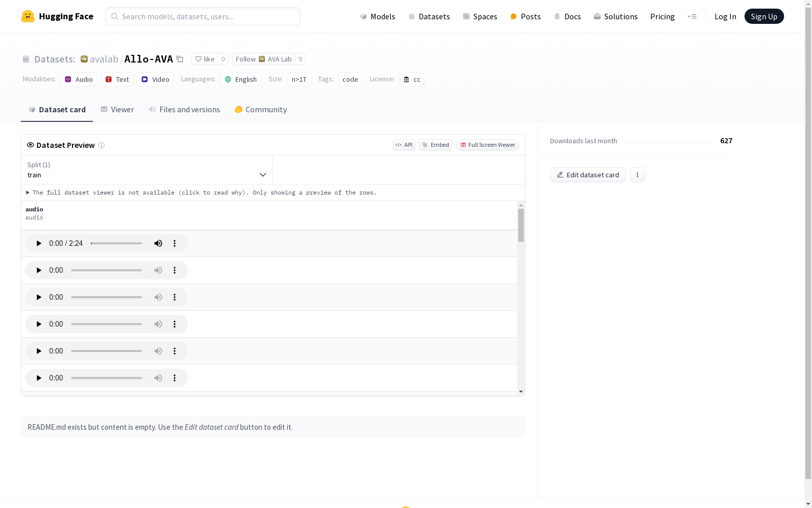Open more options on the second audio player
Image resolution: width=812 pixels, height=508 pixels.
coord(175,270)
